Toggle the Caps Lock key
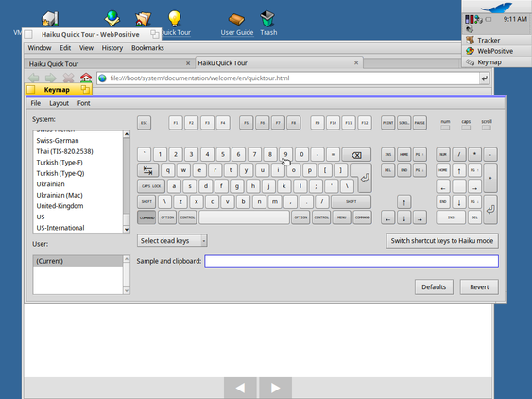 tap(151, 186)
